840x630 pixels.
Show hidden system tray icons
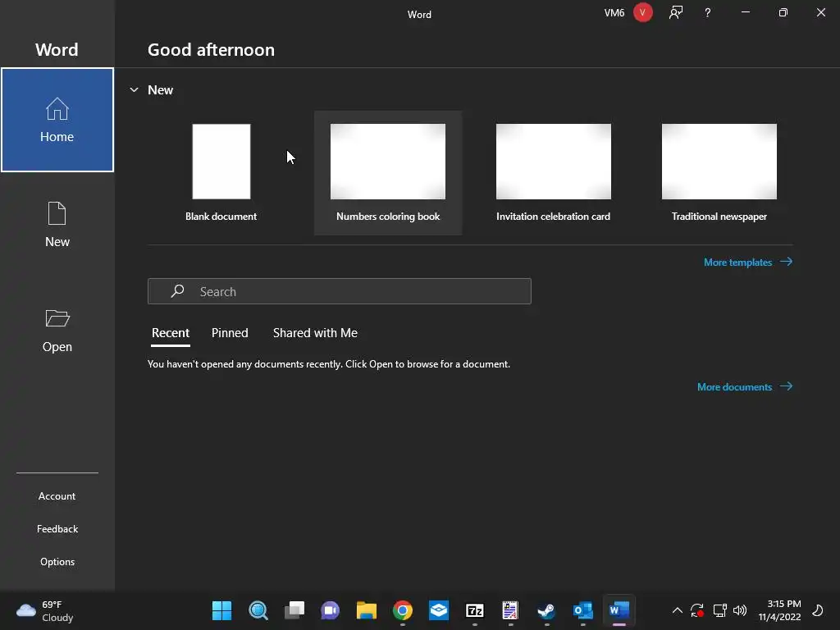(677, 610)
